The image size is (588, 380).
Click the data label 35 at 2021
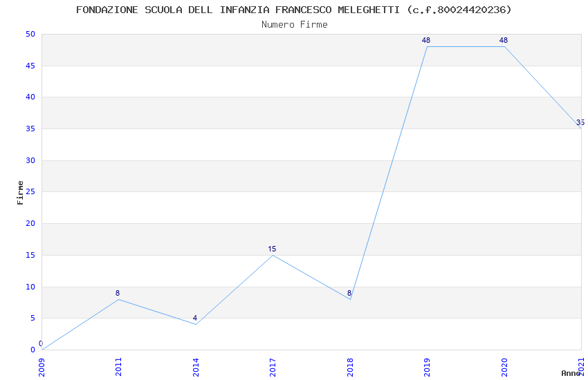[x=580, y=122]
